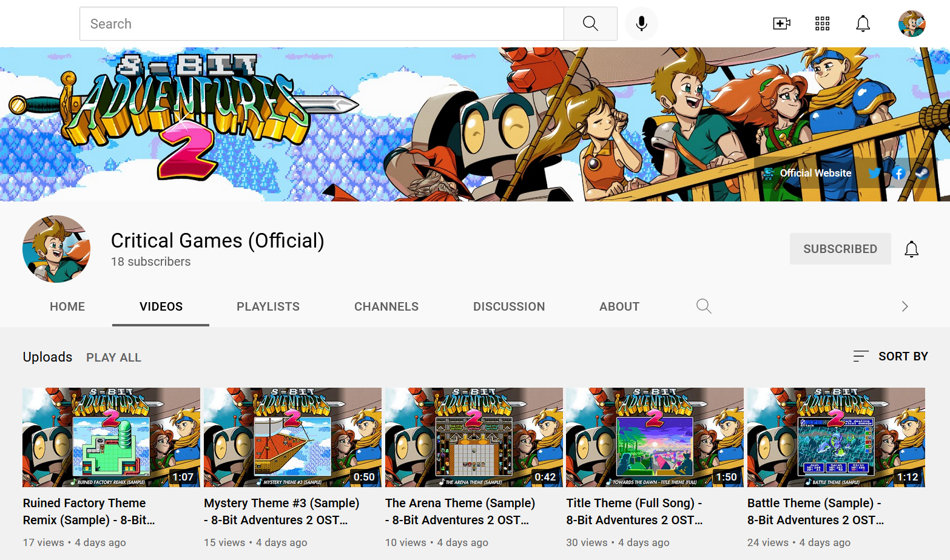Open The Arena Theme (Sample) video title
Viewport: 950px width, 560px height.
pos(460,511)
